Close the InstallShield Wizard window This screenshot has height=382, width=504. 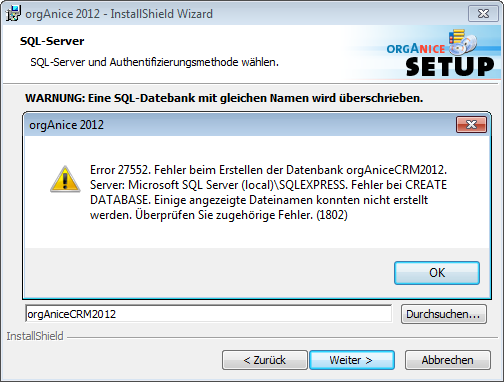pos(483,14)
